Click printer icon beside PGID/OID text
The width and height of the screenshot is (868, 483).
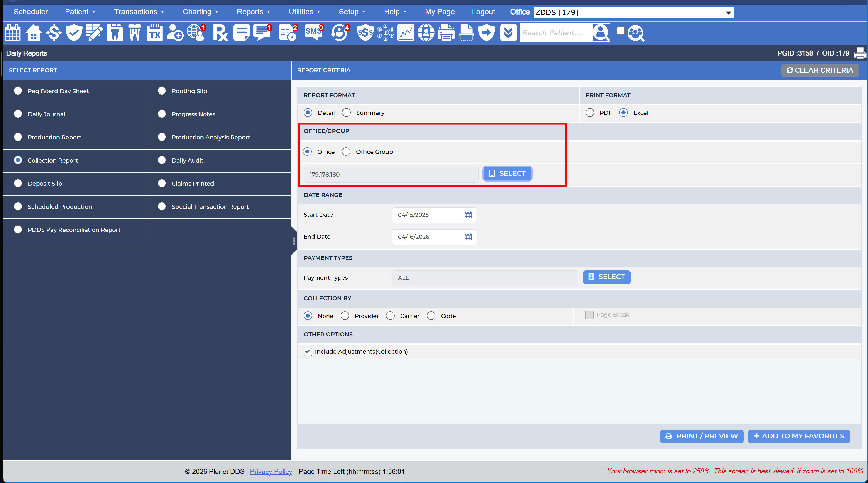860,53
